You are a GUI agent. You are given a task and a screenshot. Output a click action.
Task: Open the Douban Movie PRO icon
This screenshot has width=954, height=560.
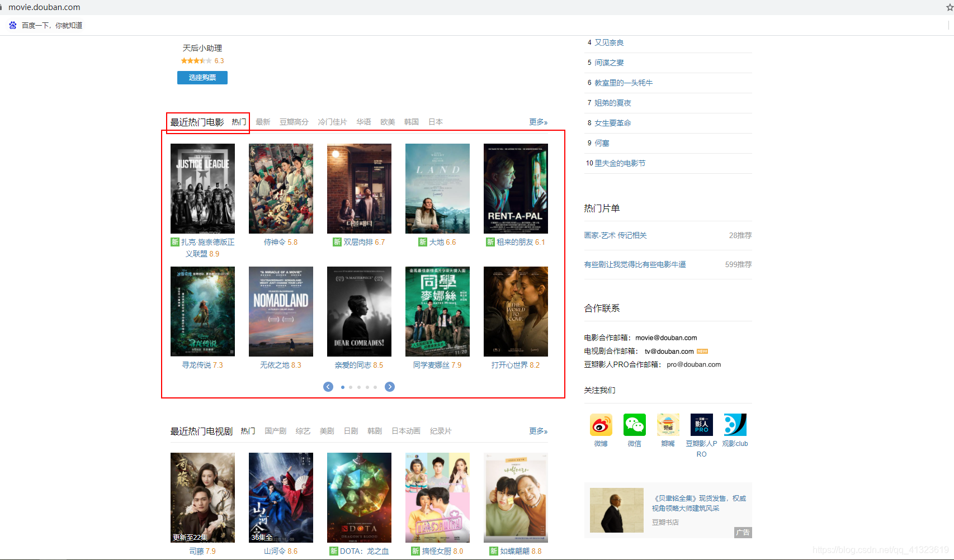pos(701,425)
